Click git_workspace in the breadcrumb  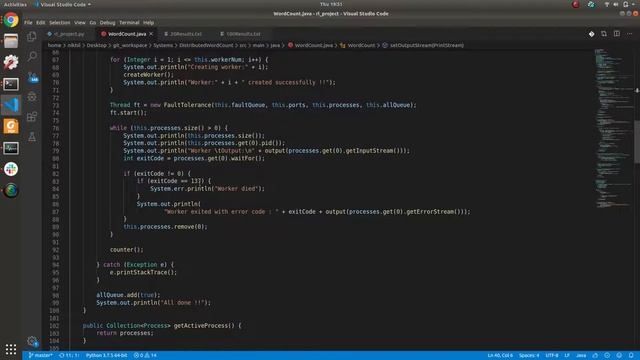(130, 45)
